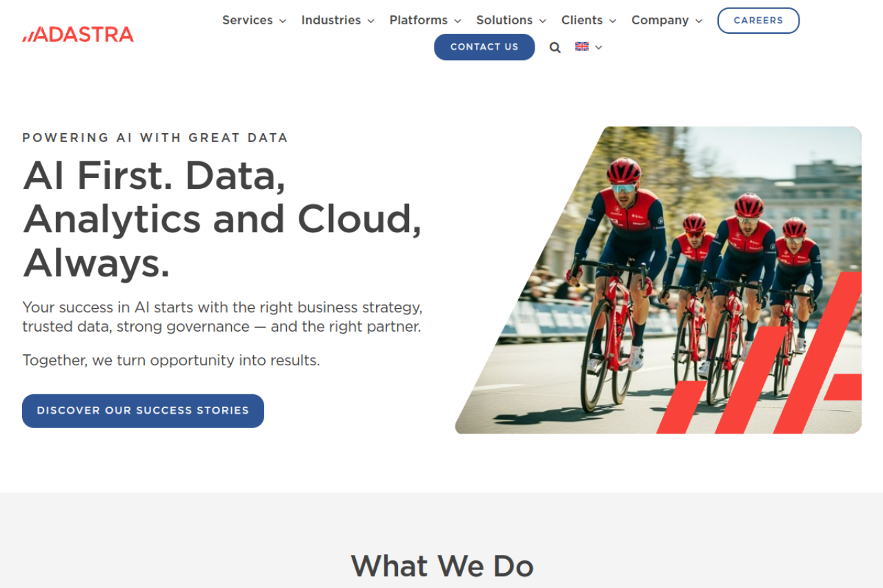The image size is (883, 588).
Task: Expand the language selector chevron
Action: (x=599, y=47)
